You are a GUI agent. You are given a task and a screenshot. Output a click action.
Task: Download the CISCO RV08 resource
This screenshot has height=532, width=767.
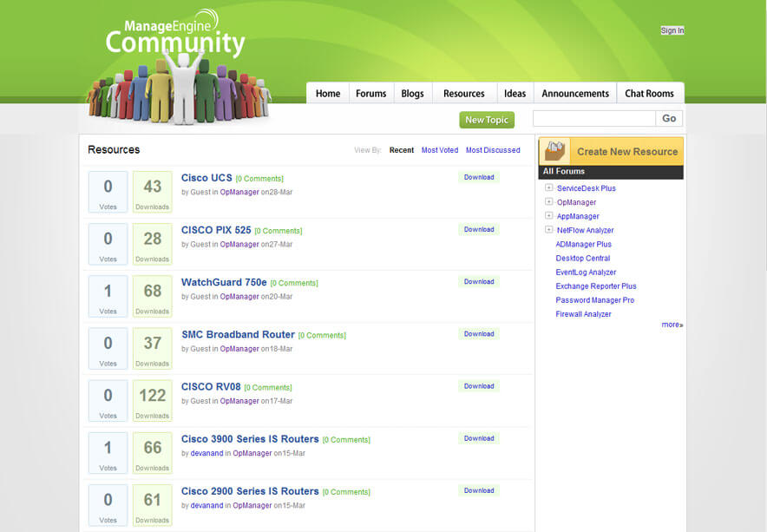pyautogui.click(x=479, y=386)
